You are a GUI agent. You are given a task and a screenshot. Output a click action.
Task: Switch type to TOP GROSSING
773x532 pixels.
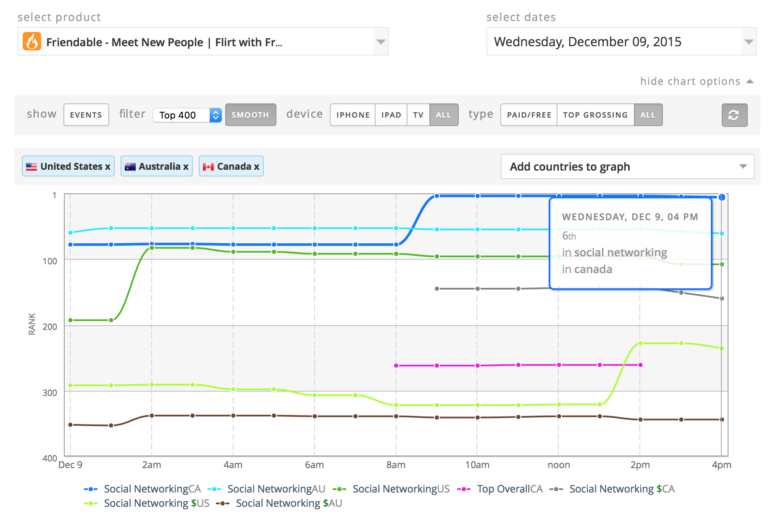point(595,114)
